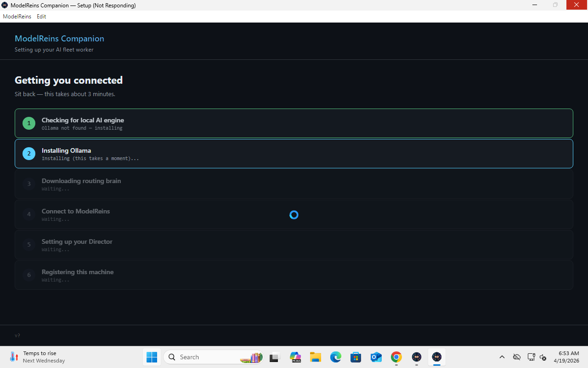This screenshot has height=368, width=588.
Task: Open Microsoft Store from the taskbar
Action: click(356, 357)
